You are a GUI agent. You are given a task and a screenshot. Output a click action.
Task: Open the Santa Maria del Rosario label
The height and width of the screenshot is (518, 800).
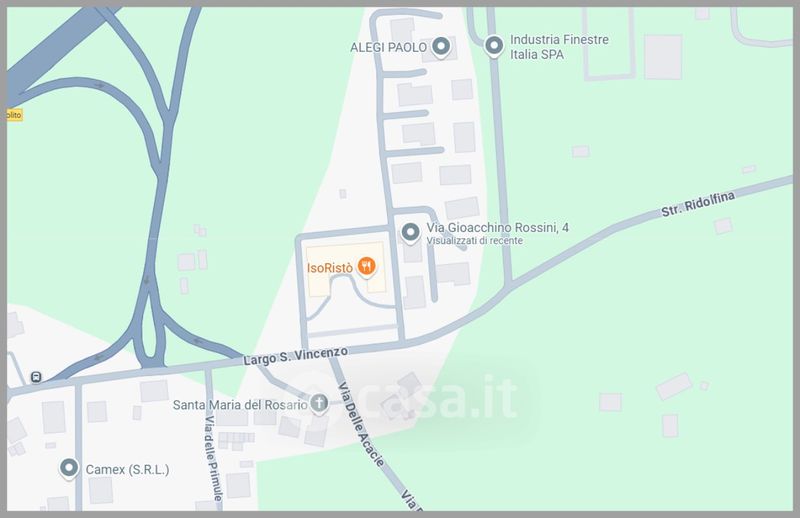(240, 405)
